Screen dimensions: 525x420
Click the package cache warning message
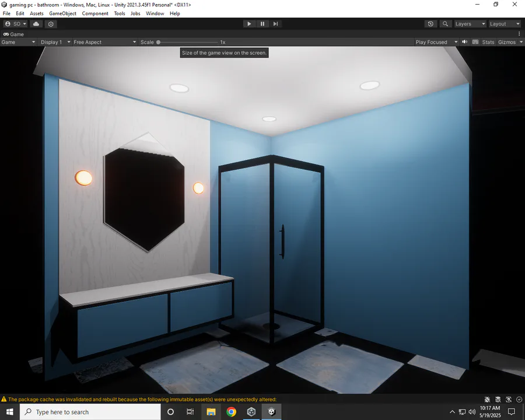pos(143,399)
